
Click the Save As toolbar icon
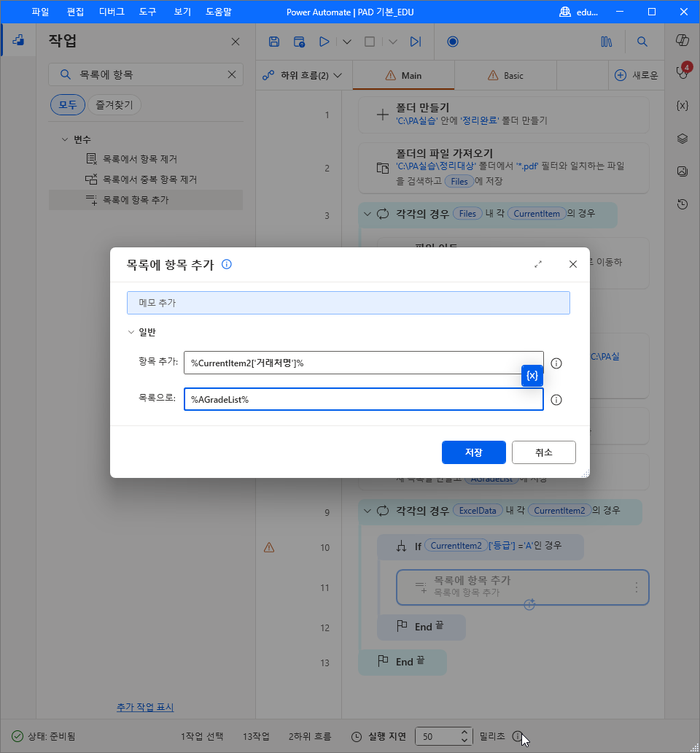tap(299, 42)
